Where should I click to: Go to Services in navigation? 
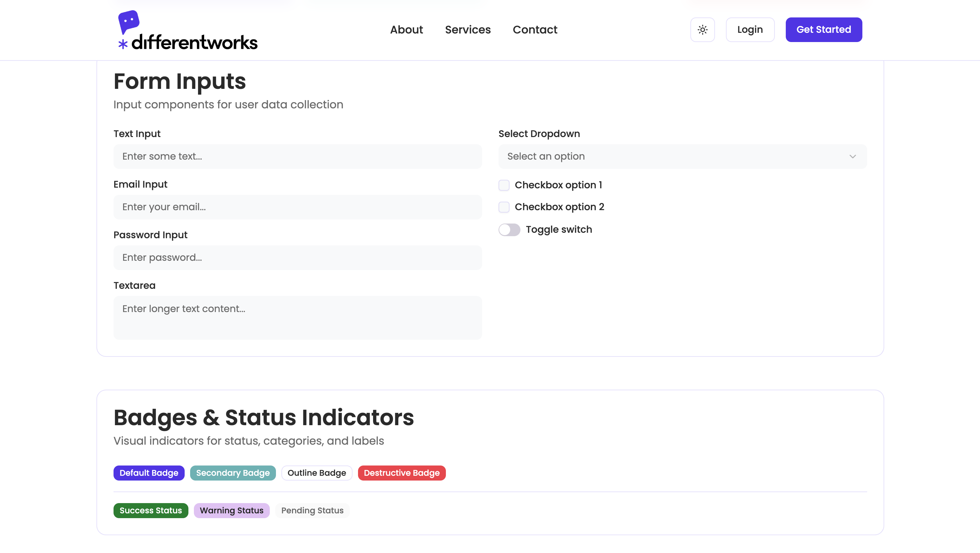coord(467,30)
